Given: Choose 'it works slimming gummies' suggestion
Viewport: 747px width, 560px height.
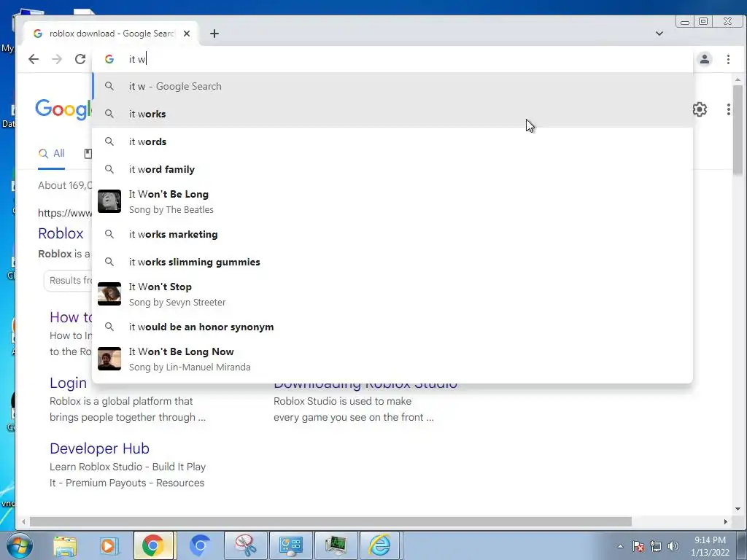Looking at the screenshot, I should 392,262.
